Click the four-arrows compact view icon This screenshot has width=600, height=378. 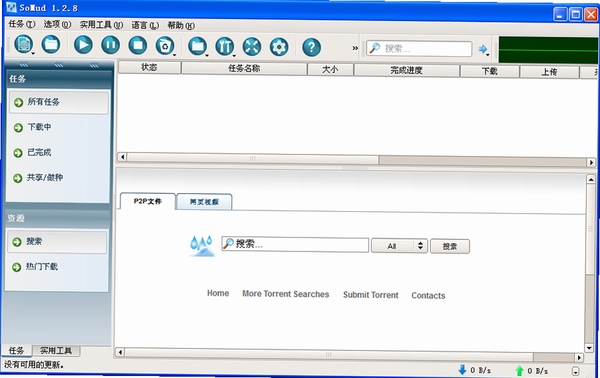pos(252,47)
